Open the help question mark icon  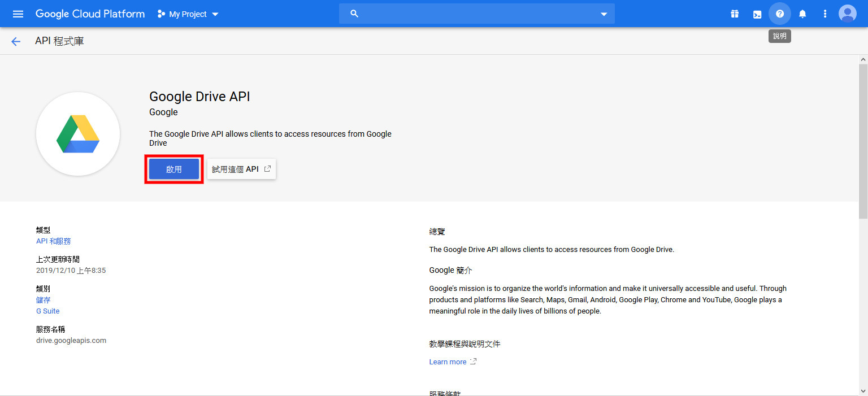[780, 14]
